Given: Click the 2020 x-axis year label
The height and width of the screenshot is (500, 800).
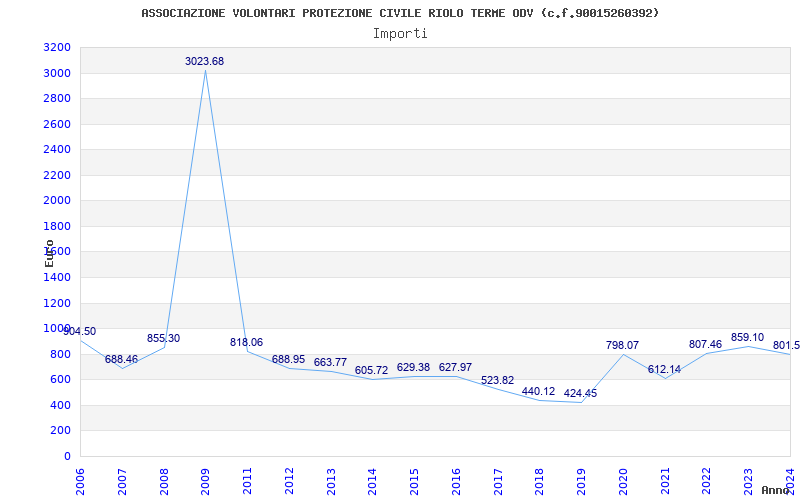Looking at the screenshot, I should click(x=623, y=480).
